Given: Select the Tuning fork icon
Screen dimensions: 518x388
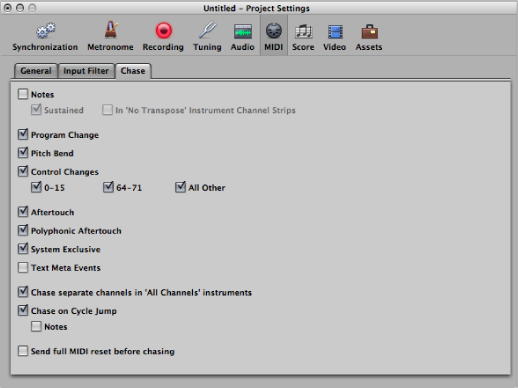Looking at the screenshot, I should pos(208,30).
